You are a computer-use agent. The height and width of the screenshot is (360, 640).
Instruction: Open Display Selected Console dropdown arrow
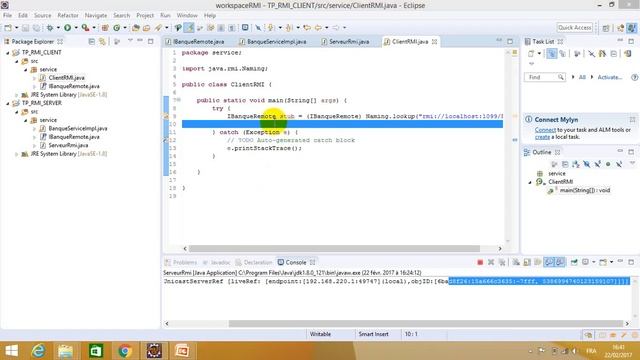click(593, 262)
